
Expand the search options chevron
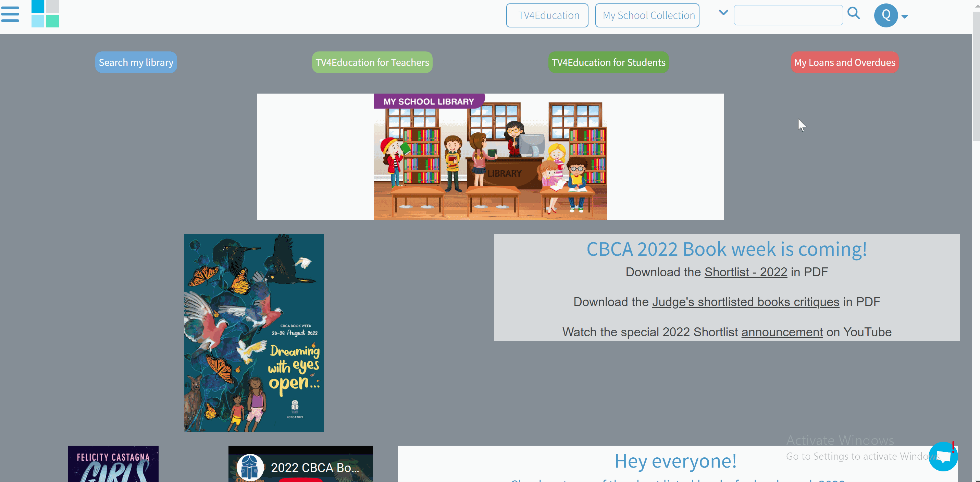[723, 13]
